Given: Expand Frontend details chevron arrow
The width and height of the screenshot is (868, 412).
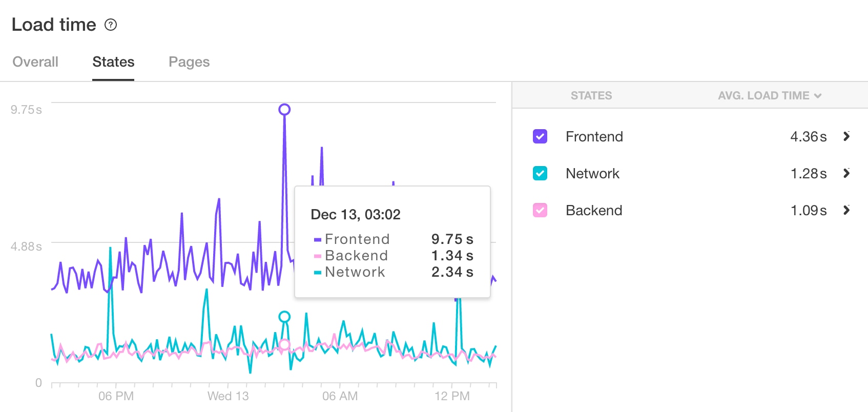Looking at the screenshot, I should [846, 136].
